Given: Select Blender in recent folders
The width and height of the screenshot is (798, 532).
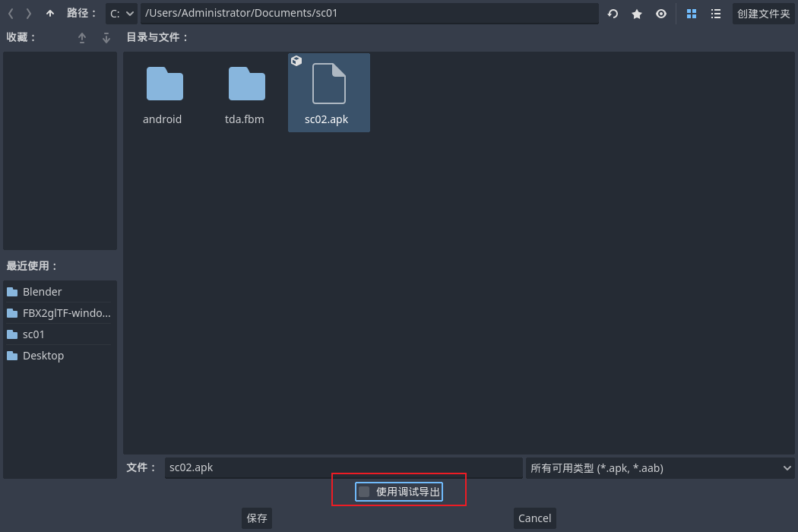Looking at the screenshot, I should pos(59,292).
